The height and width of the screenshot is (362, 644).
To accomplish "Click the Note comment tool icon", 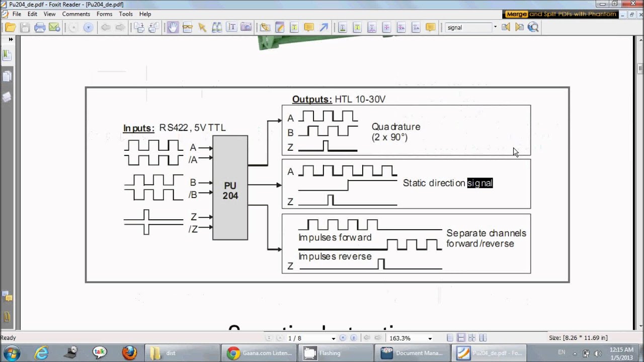I will [x=309, y=28].
